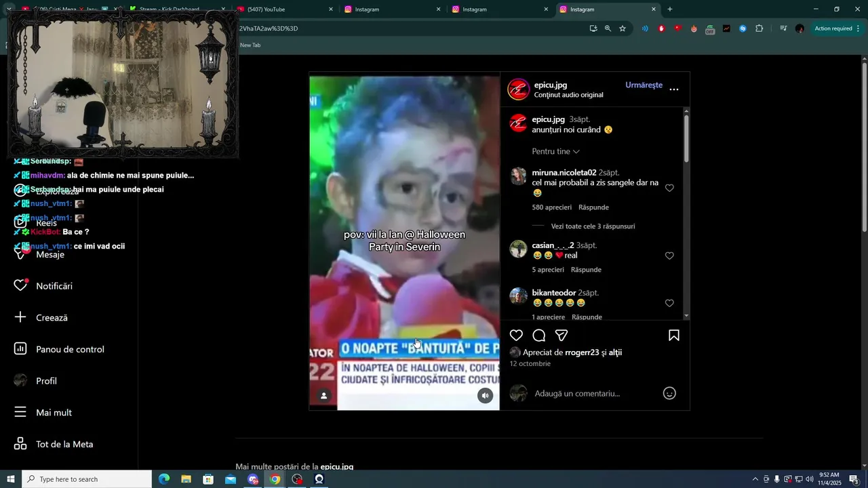Open the media control playlist icon
The height and width of the screenshot is (488, 868).
(x=783, y=28)
